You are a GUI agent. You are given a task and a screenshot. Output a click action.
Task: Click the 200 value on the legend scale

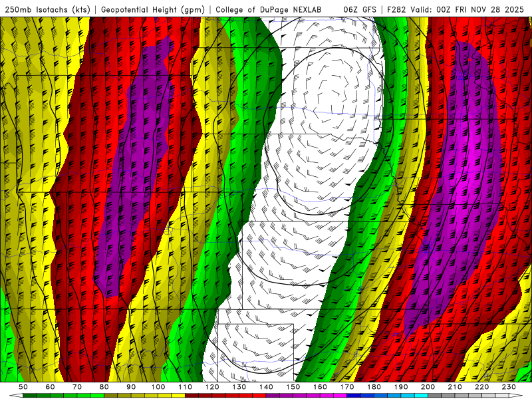click(428, 387)
